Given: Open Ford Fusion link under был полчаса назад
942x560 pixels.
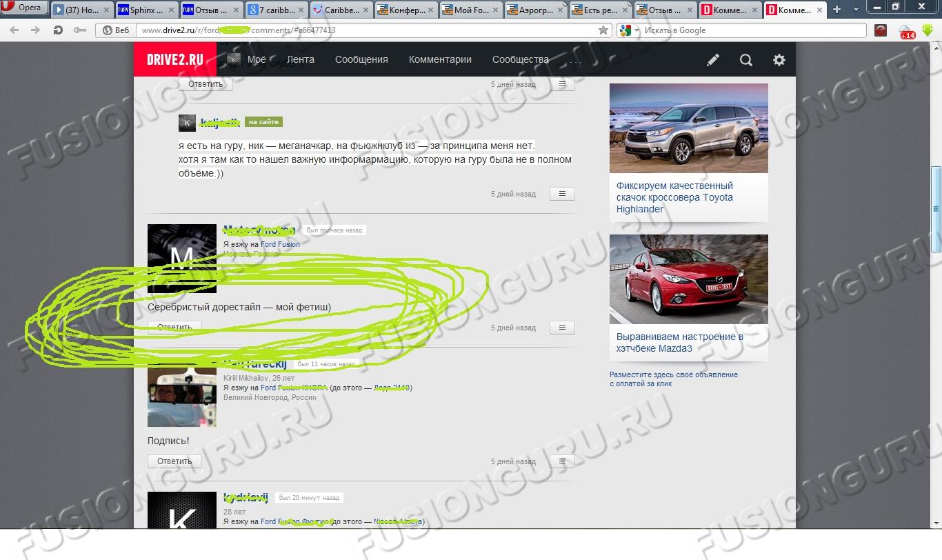Looking at the screenshot, I should 280,244.
